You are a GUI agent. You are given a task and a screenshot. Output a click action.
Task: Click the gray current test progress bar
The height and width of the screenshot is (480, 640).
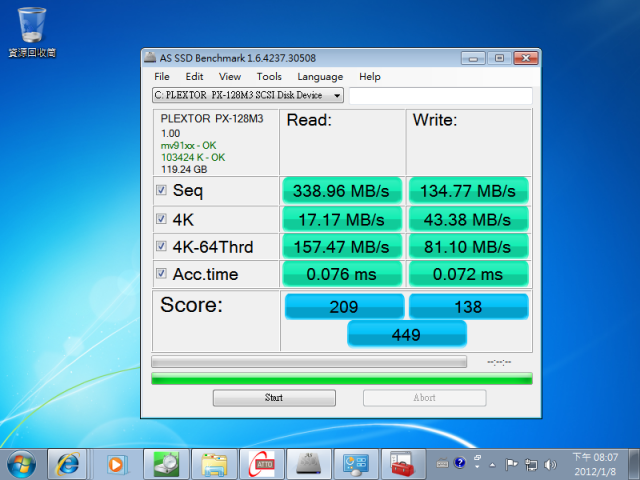point(309,361)
